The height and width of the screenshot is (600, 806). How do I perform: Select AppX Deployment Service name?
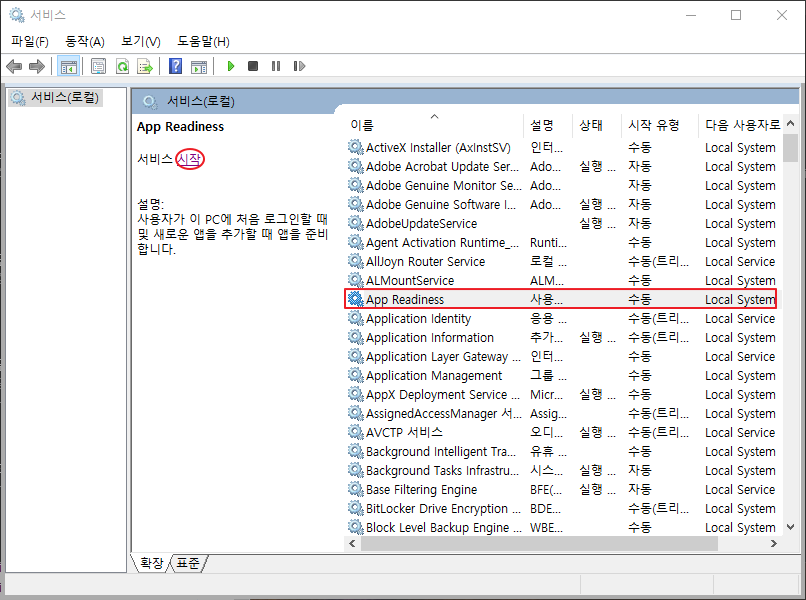pos(444,394)
